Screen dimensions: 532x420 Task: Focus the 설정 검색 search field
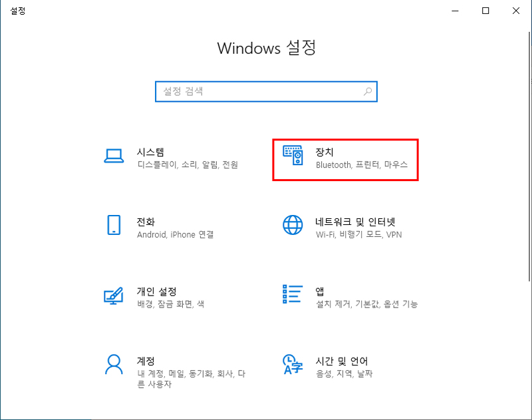[x=266, y=91]
